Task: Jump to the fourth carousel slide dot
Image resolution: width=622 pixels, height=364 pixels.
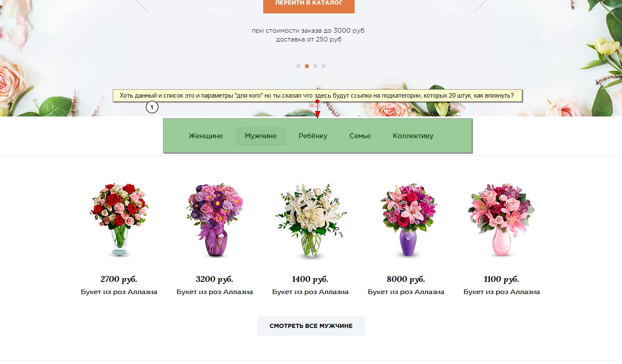Action: [324, 66]
